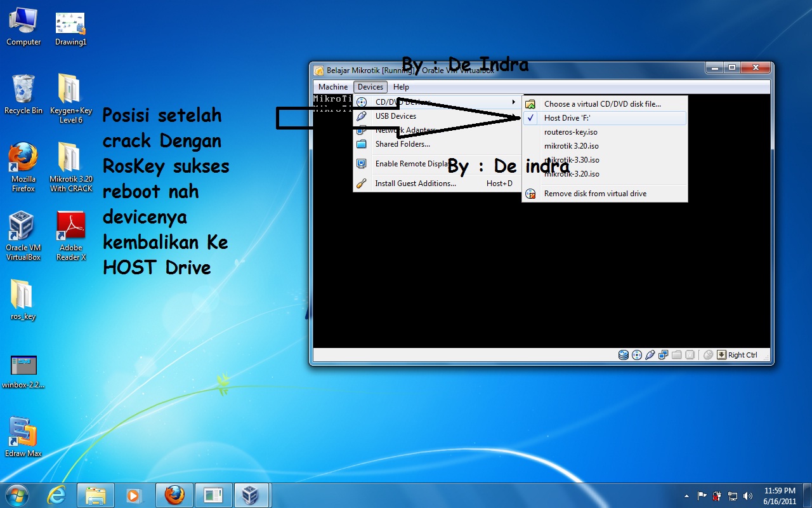Image resolution: width=812 pixels, height=508 pixels.
Task: Show hidden icons in the system tray
Action: click(x=687, y=495)
